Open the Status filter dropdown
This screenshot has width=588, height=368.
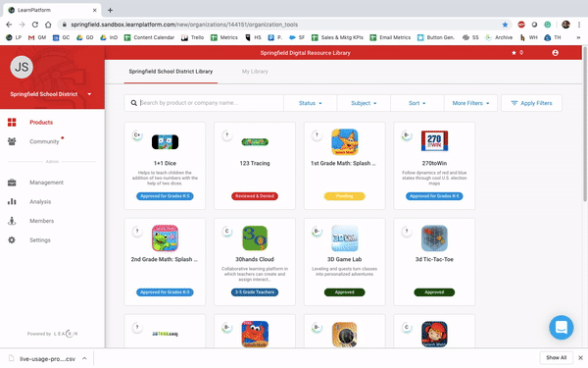(x=311, y=103)
